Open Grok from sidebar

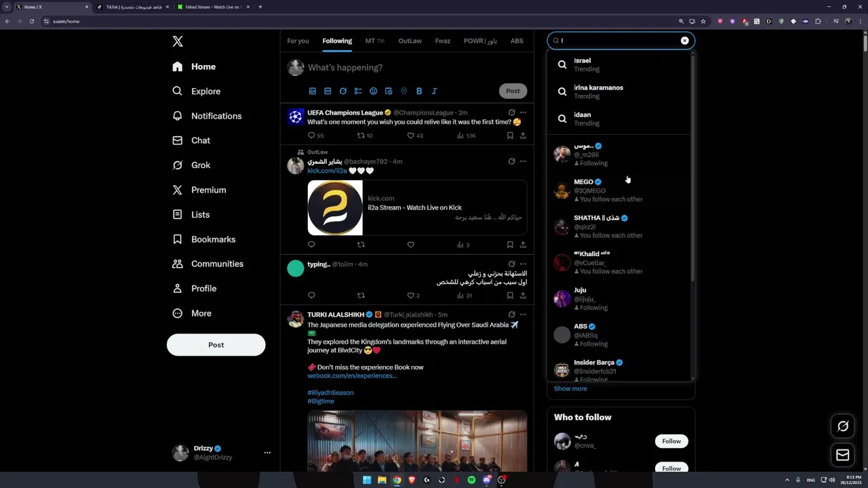click(x=191, y=165)
